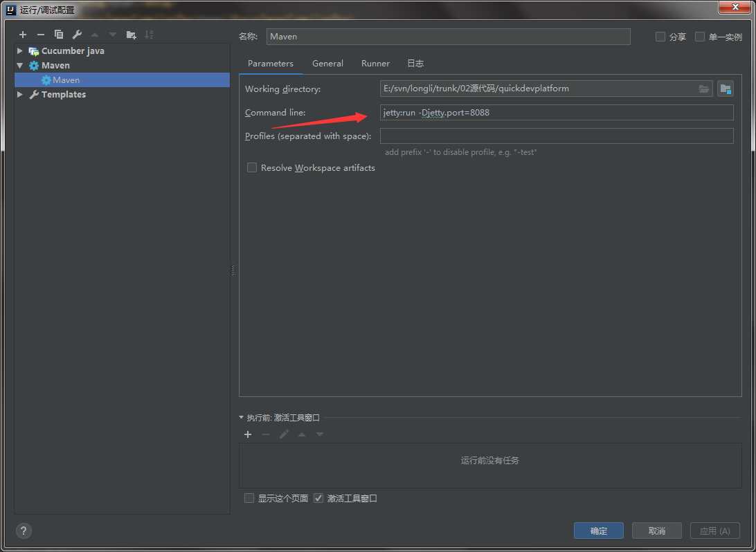Collapse the 执行前 section
The height and width of the screenshot is (552, 756).
point(241,418)
